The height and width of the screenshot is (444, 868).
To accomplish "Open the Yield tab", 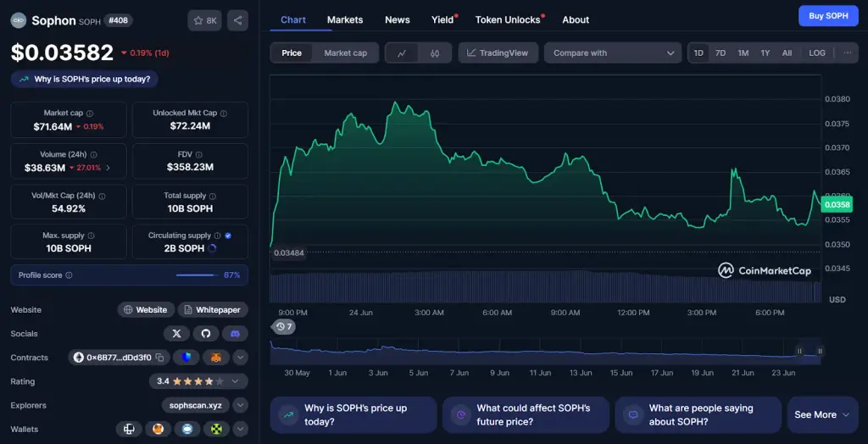I will click(442, 19).
